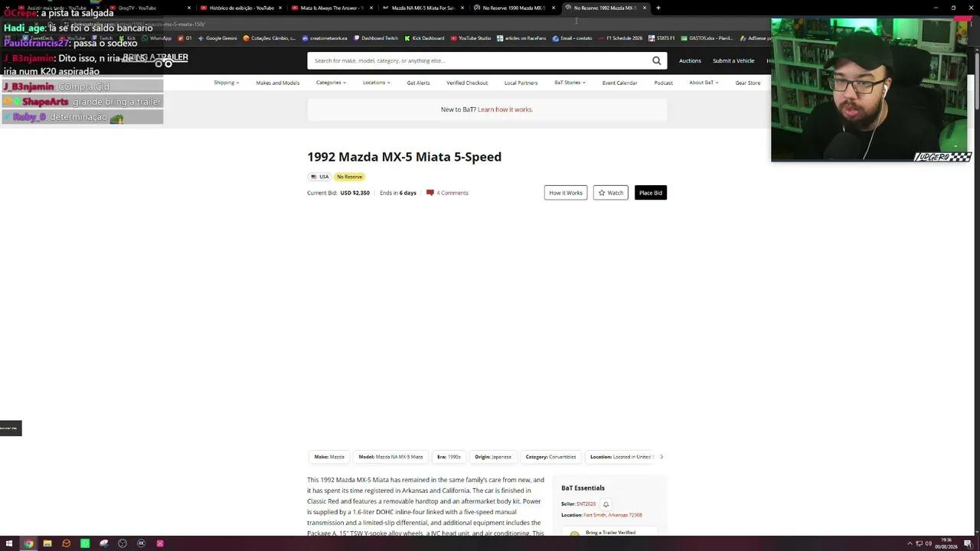Screen dimensions: 980x551
Task: Open Local Partners menu item
Action: tap(521, 83)
